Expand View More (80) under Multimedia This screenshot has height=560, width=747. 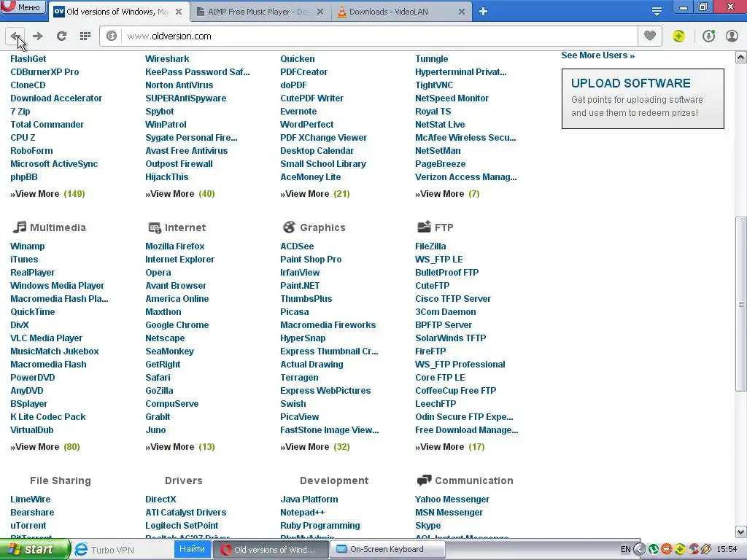point(45,447)
